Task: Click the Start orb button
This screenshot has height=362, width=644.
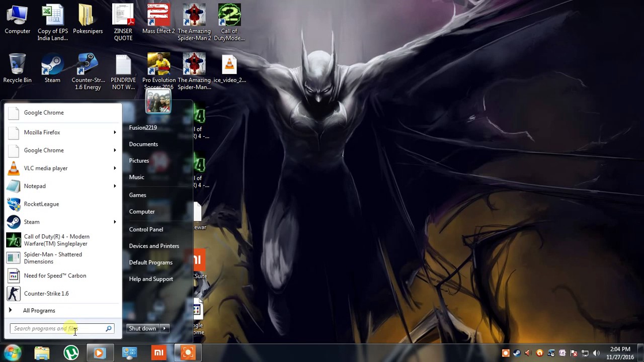Action: coord(13,353)
